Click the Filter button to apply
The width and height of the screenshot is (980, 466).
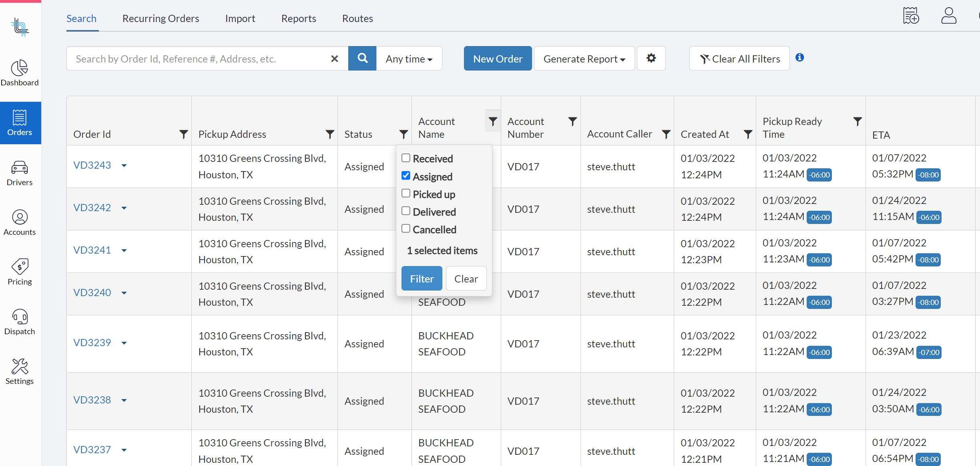(x=422, y=278)
